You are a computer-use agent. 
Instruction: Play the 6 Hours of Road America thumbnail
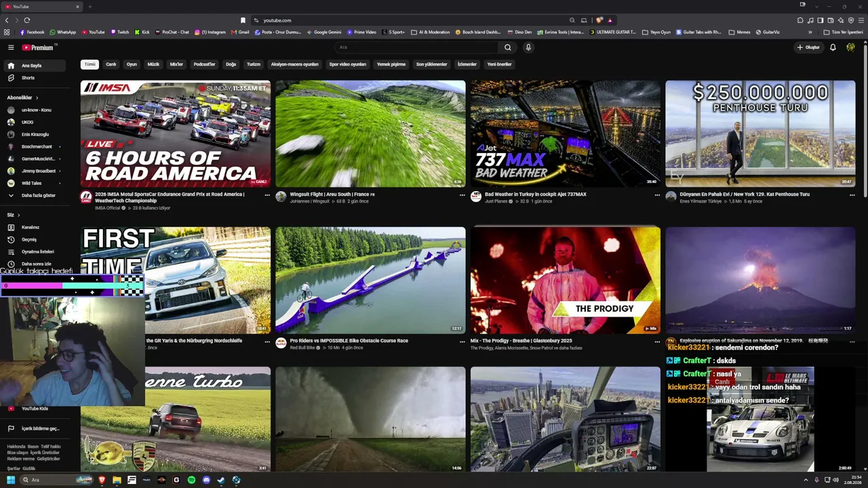pyautogui.click(x=176, y=134)
